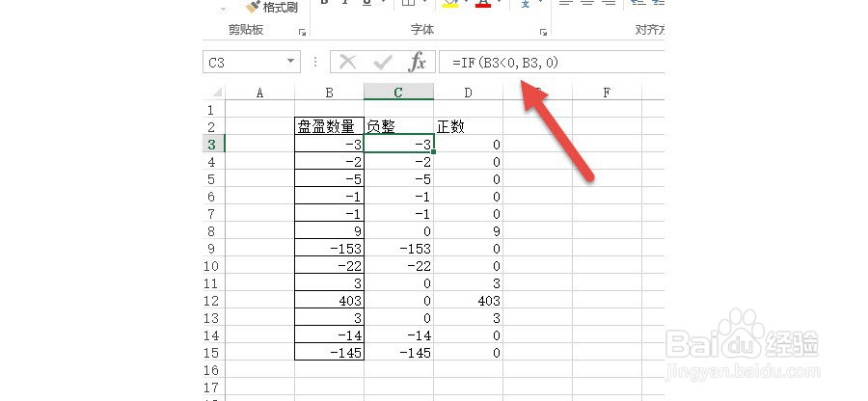Select row 3 header
This screenshot has height=401, width=868.
(214, 145)
